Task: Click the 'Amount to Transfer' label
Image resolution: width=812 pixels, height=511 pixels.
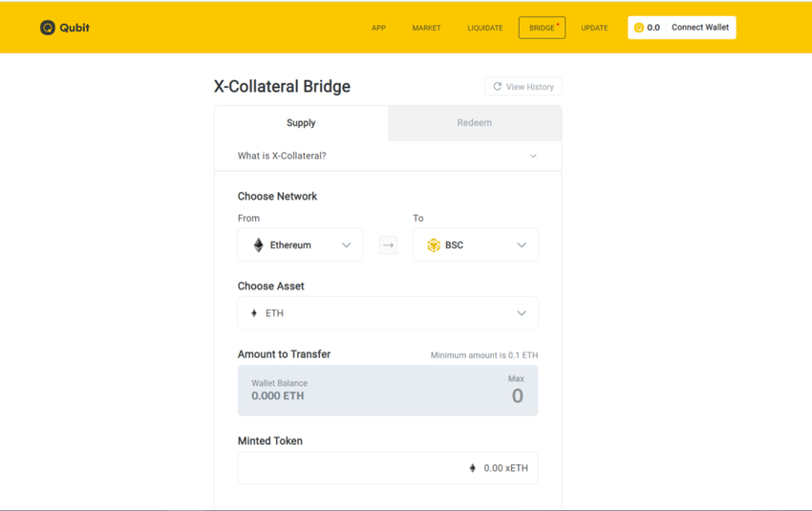Action: coord(285,354)
